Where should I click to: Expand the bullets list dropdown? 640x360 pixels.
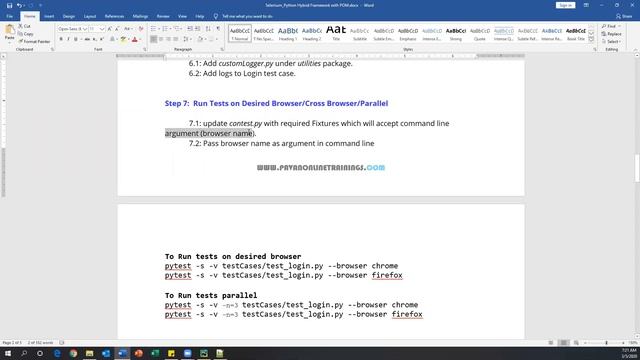click(158, 29)
